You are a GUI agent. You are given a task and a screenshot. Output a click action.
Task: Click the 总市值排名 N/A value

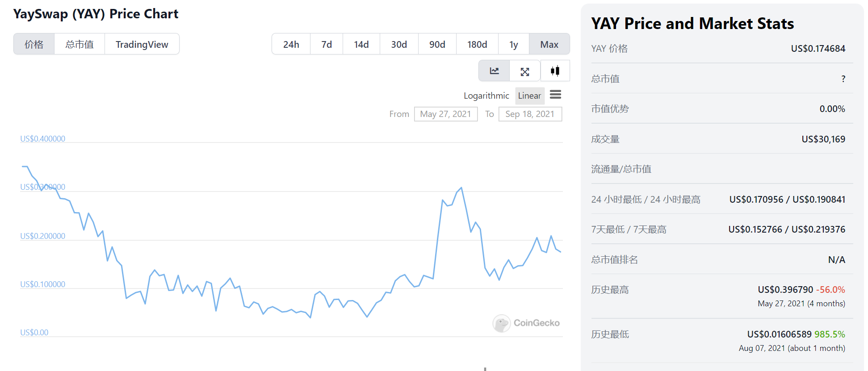pyautogui.click(x=837, y=259)
